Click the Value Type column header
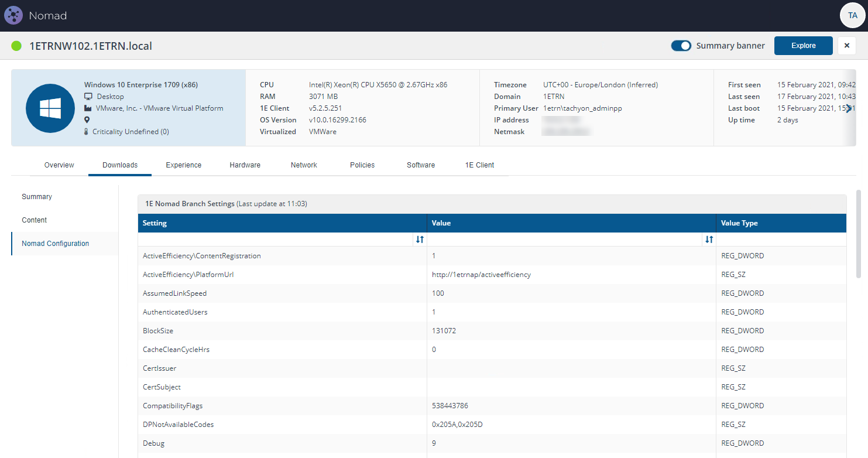Image resolution: width=868 pixels, height=458 pixels. 781,223
